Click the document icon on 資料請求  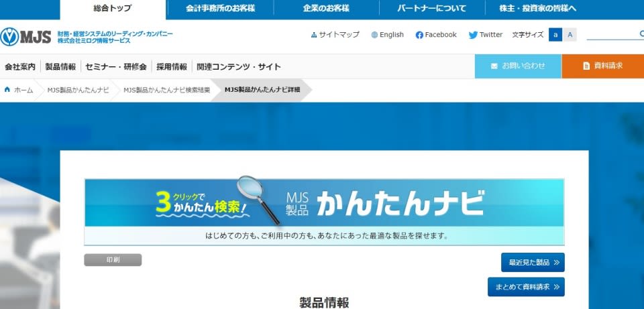[x=586, y=66]
